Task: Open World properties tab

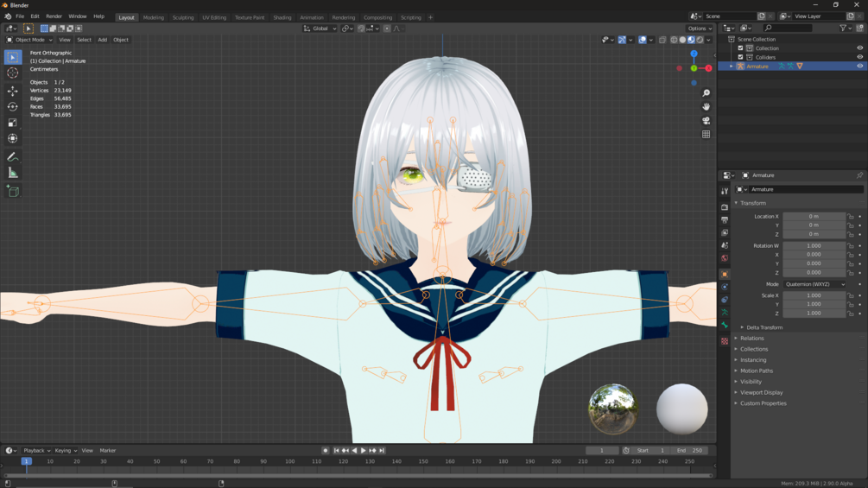Action: pos(725,258)
